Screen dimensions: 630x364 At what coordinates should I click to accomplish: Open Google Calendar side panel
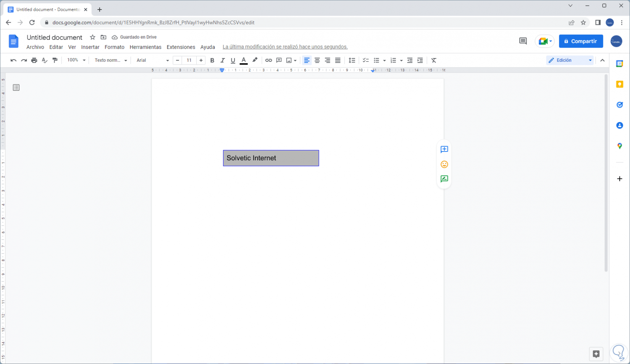click(x=620, y=64)
